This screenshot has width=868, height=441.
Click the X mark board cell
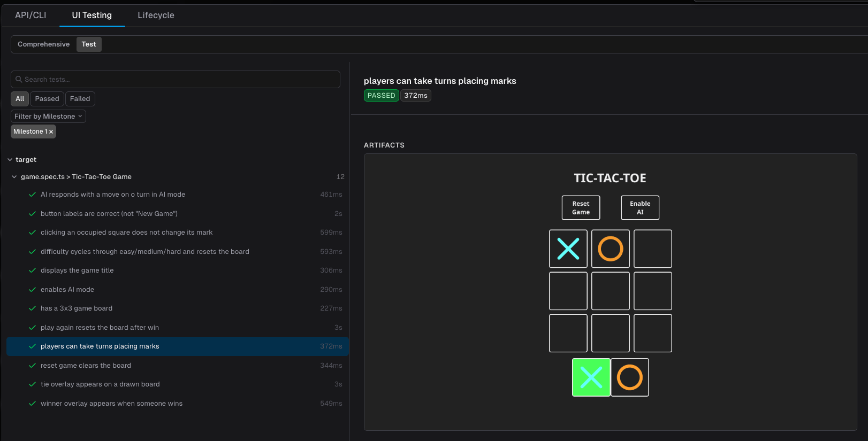[x=568, y=249]
